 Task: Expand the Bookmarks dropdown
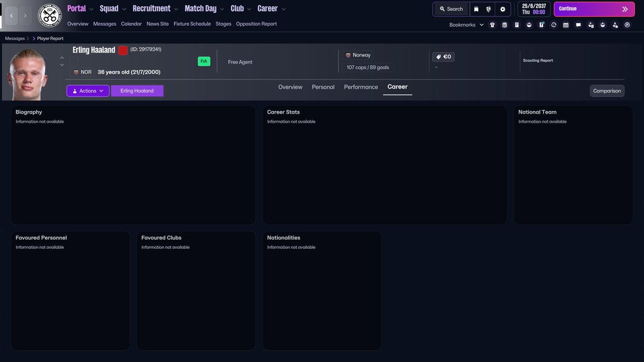click(x=466, y=25)
